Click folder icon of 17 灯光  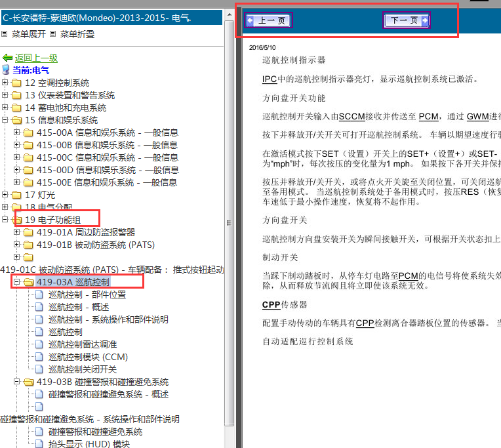pos(16,195)
